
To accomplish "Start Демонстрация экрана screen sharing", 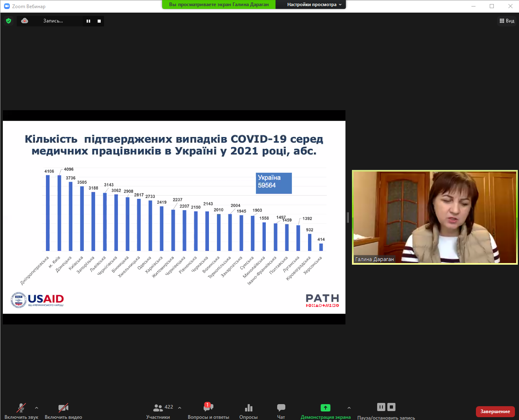I will click(x=325, y=408).
